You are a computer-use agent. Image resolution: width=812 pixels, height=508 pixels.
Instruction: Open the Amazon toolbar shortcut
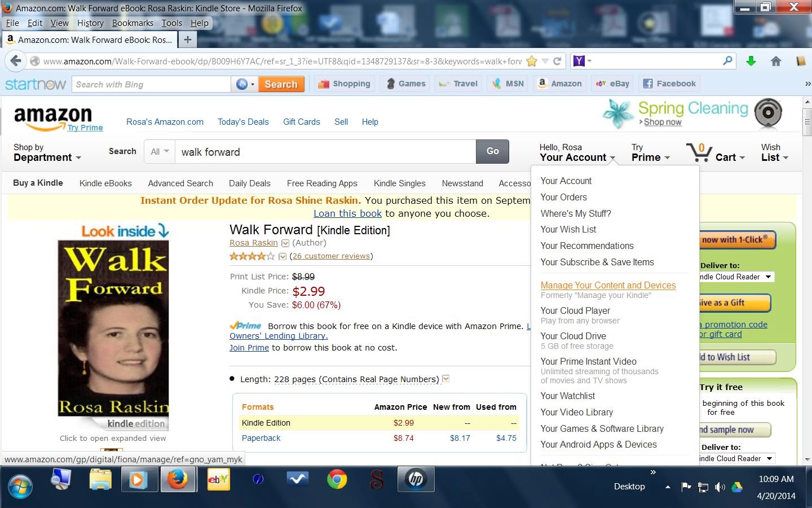(559, 84)
